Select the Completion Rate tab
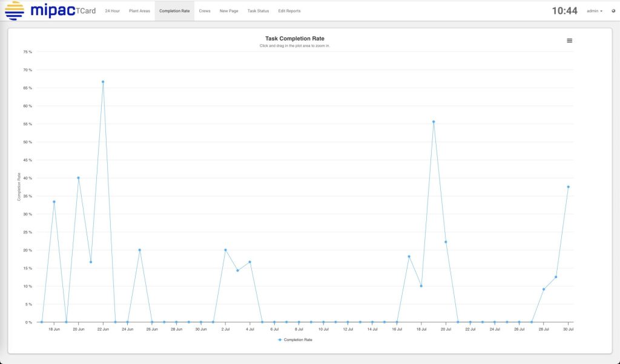The width and height of the screenshot is (620, 364). pos(174,11)
